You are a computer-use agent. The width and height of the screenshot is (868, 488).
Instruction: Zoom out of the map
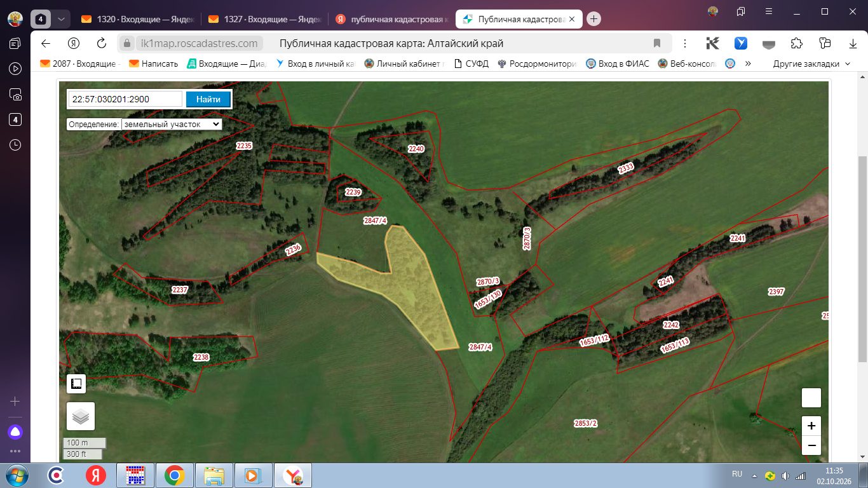(x=811, y=445)
